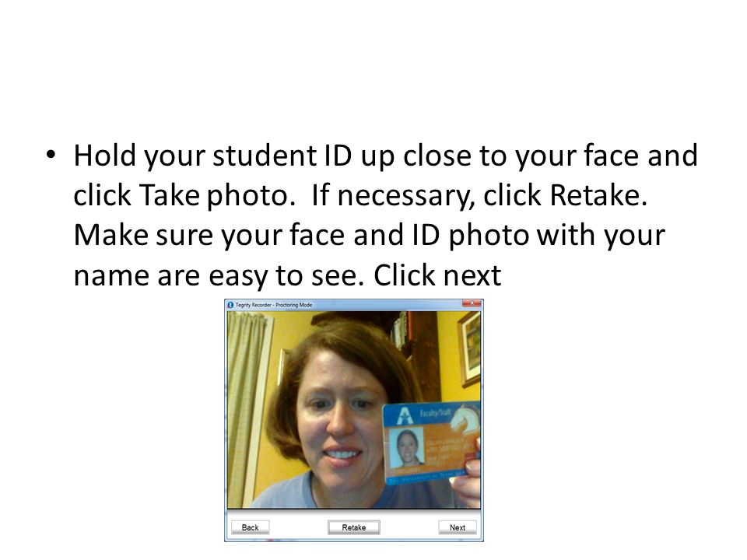Click the horse mascot logo on ID card
This screenshot has height=560, width=747.
click(465, 419)
